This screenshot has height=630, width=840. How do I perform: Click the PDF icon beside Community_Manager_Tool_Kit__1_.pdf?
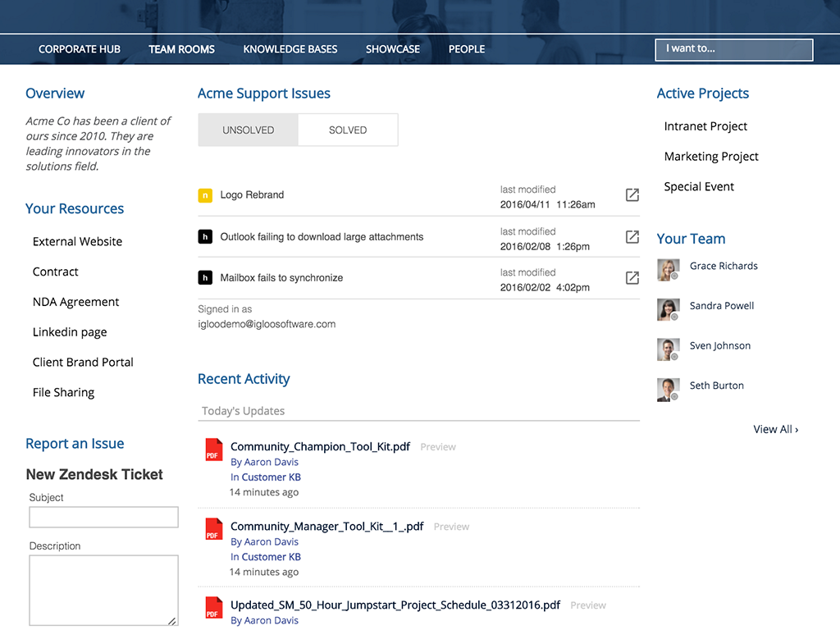click(213, 529)
